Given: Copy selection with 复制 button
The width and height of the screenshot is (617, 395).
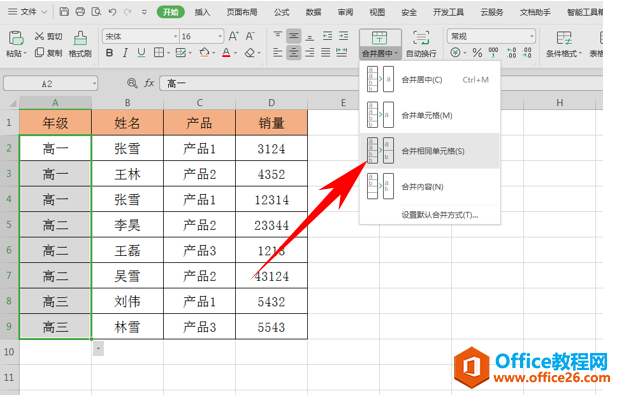Looking at the screenshot, I should click(48, 52).
